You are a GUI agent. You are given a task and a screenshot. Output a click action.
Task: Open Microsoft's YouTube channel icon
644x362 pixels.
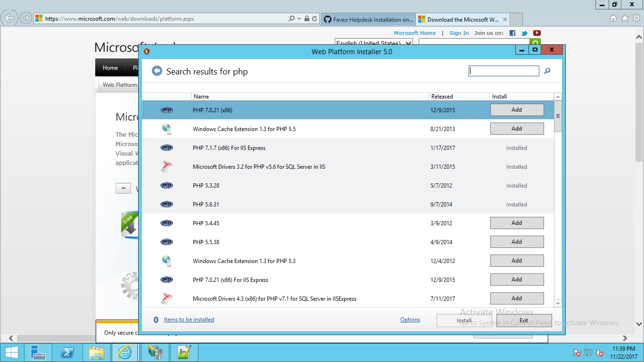pyautogui.click(x=537, y=33)
